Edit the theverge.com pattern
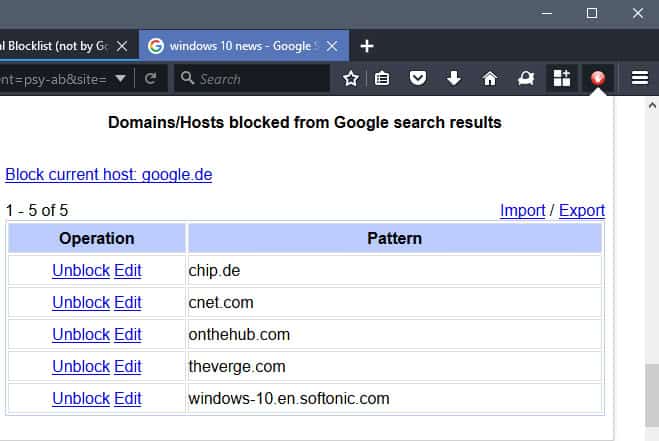 tap(128, 367)
